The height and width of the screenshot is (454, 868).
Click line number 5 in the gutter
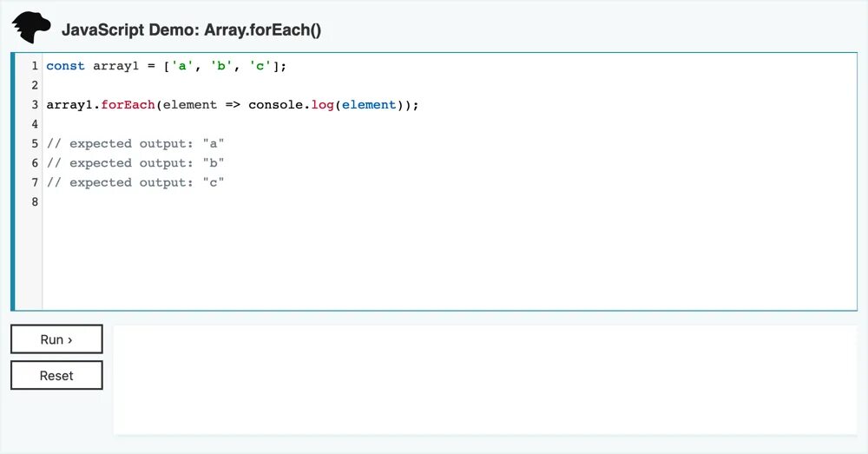(35, 143)
